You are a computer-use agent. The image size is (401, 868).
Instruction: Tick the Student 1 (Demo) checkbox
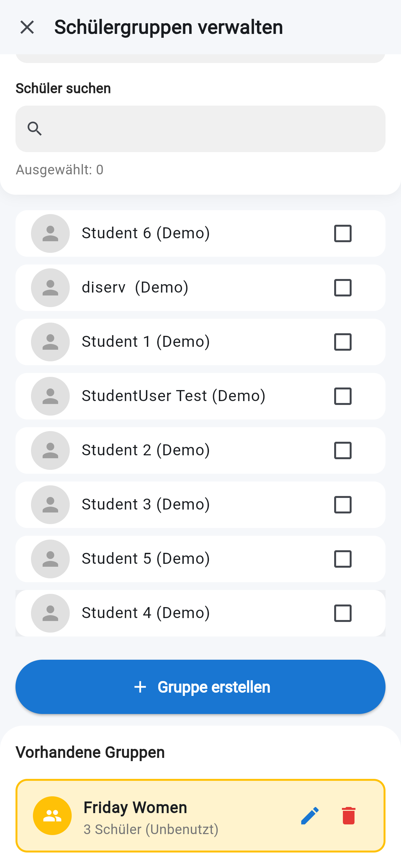[342, 342]
